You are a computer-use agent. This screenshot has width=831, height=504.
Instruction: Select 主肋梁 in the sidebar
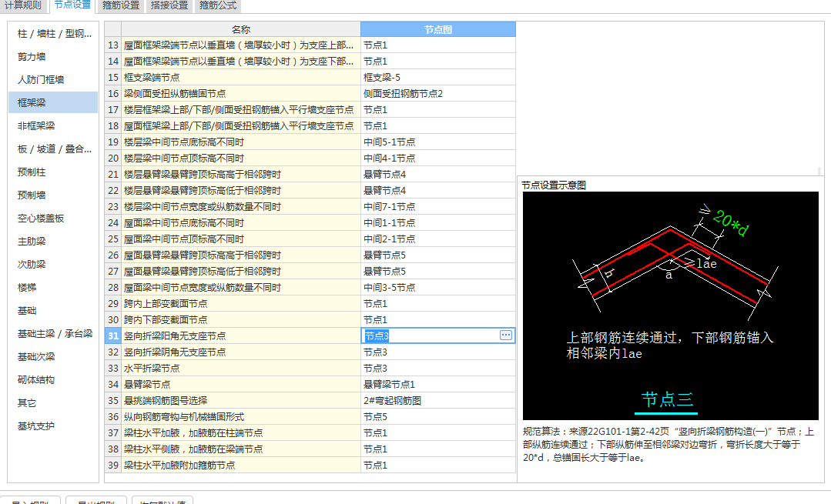(x=53, y=242)
